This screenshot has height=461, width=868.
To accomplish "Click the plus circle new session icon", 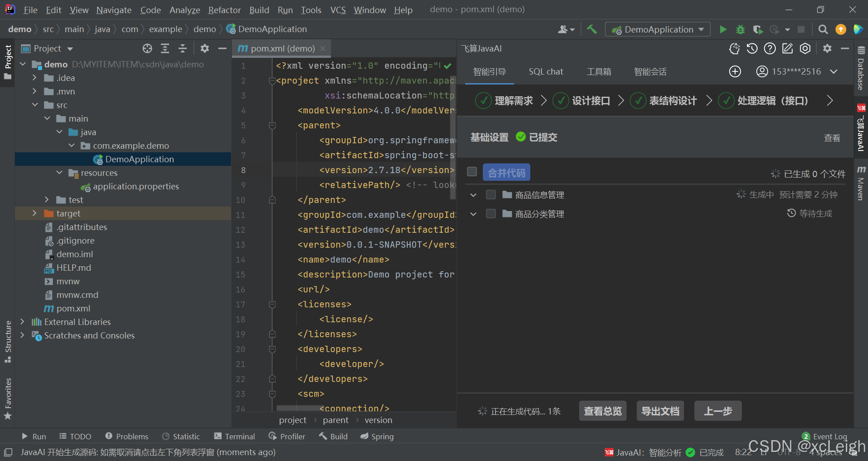I will [735, 71].
